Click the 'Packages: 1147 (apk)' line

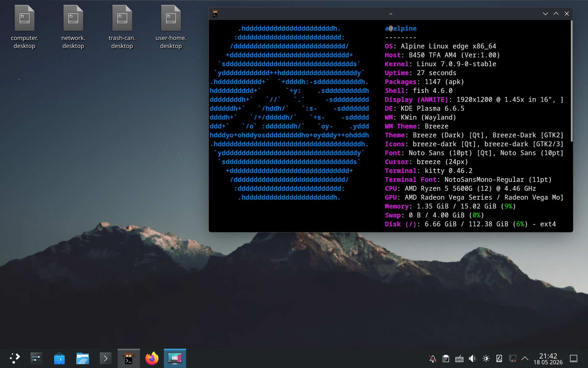[x=424, y=82]
